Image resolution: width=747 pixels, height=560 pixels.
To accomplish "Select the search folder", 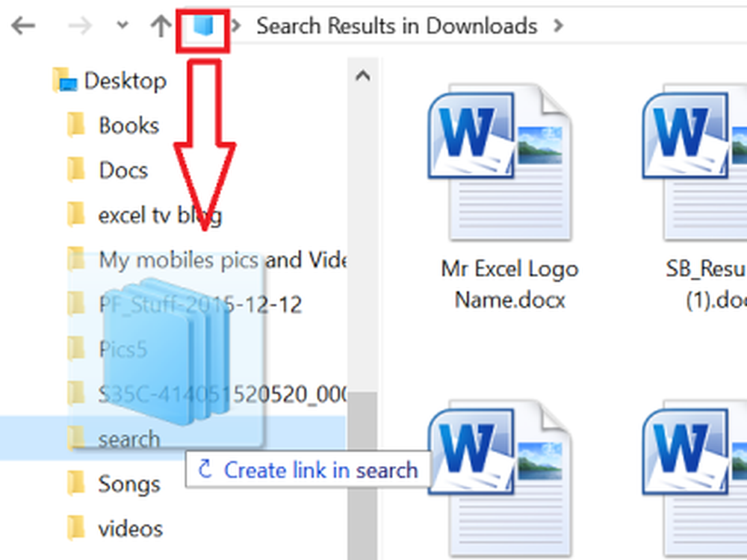I will [173, 438].
